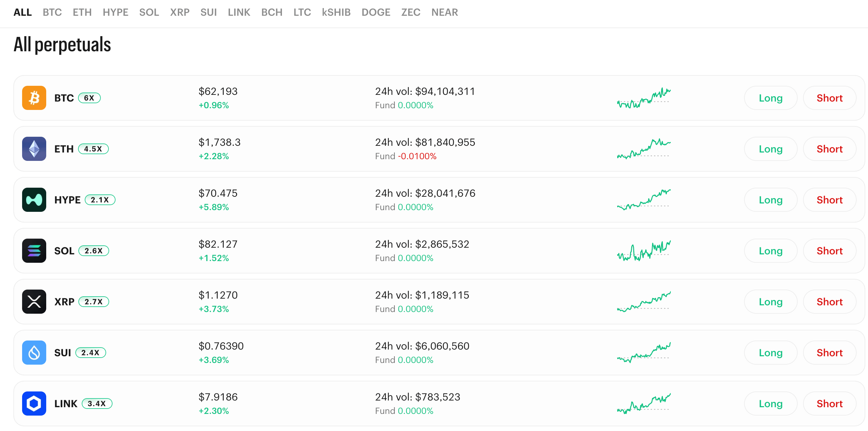Go Short on XRP

(x=829, y=302)
